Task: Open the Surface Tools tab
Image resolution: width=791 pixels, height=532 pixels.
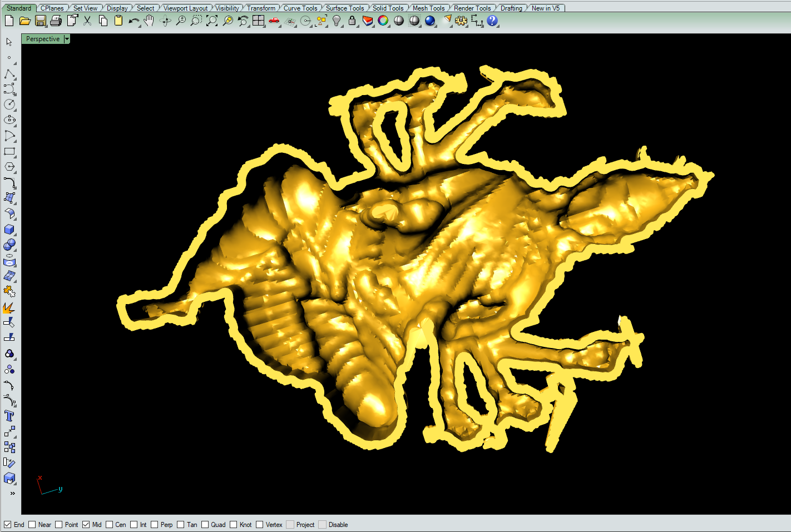Action: [345, 8]
